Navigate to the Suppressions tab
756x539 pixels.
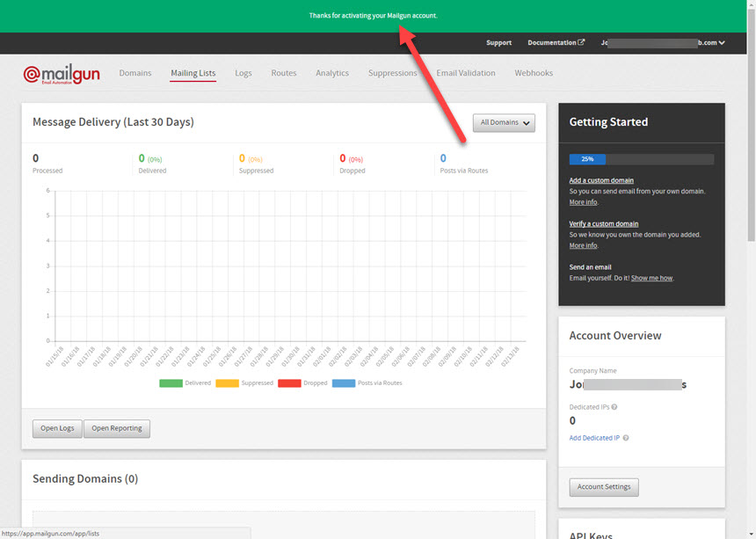[x=392, y=73]
